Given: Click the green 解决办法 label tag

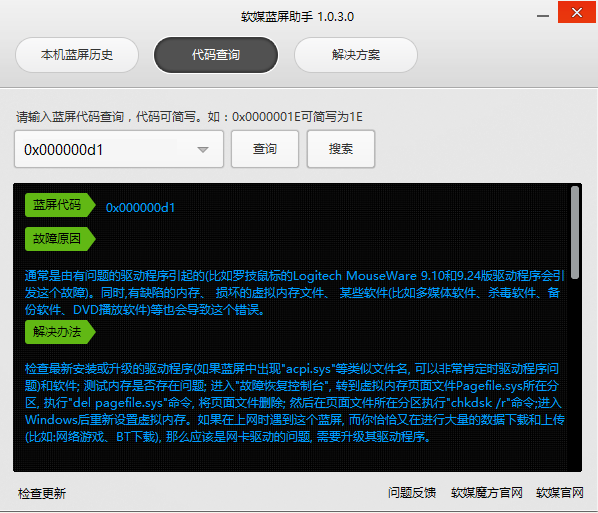Looking at the screenshot, I should tap(60, 332).
